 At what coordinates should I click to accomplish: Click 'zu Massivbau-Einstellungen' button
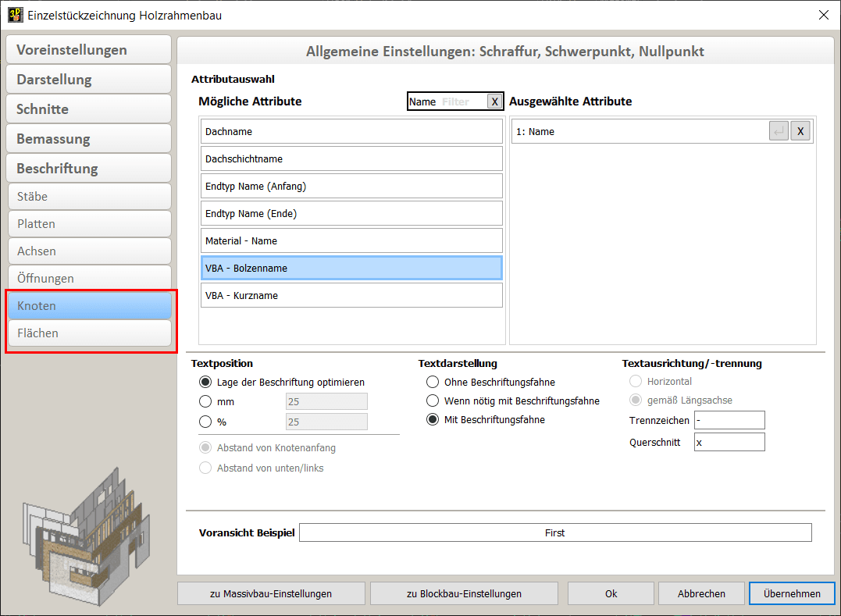click(271, 593)
